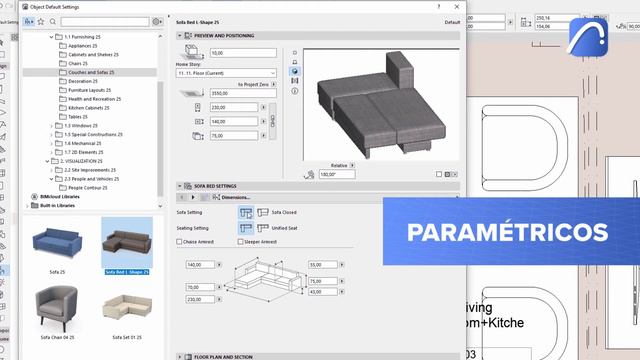
Task: Toggle the mirror checkbox below the preview
Action: (439, 174)
